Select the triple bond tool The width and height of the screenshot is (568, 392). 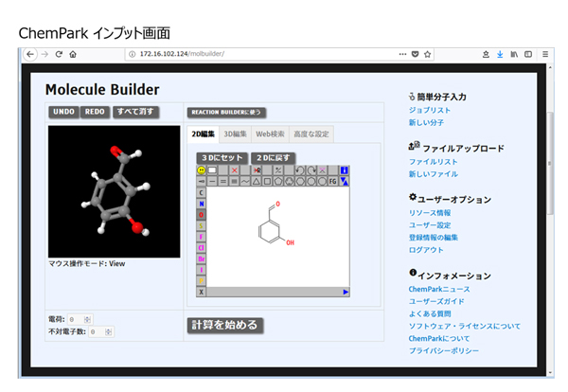[235, 181]
